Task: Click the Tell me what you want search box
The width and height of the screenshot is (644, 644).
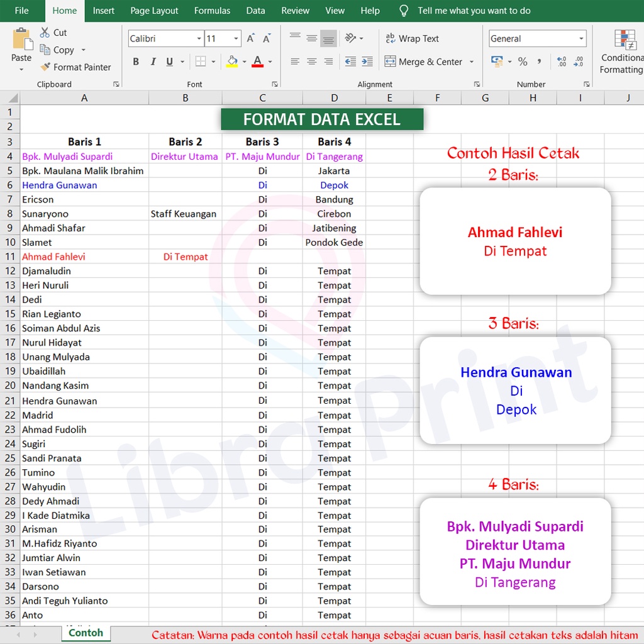Action: coord(474,11)
